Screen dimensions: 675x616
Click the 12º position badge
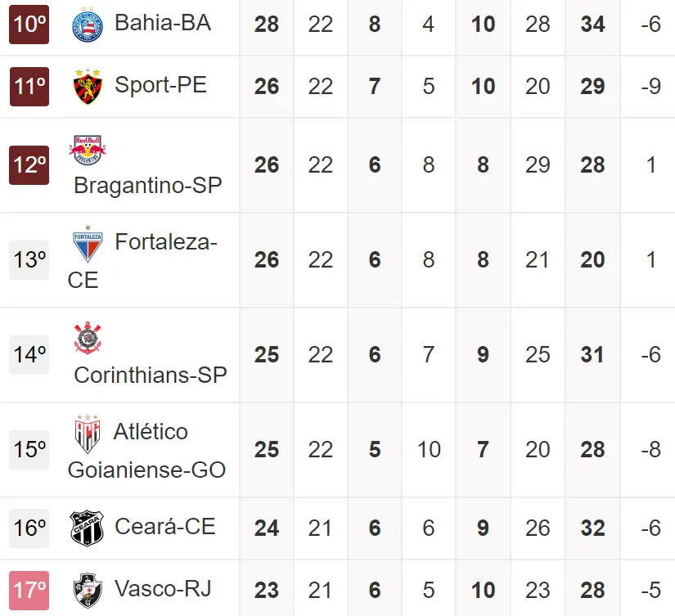pos(29,165)
